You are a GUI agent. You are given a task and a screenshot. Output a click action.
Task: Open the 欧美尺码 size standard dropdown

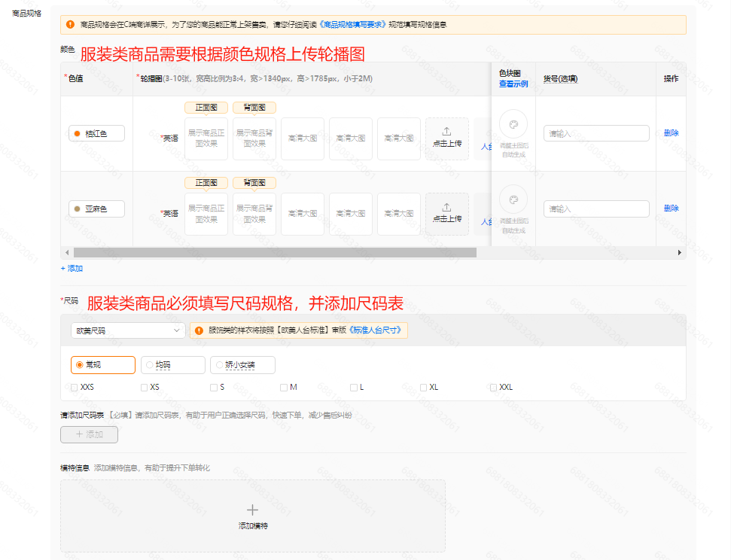click(x=126, y=330)
